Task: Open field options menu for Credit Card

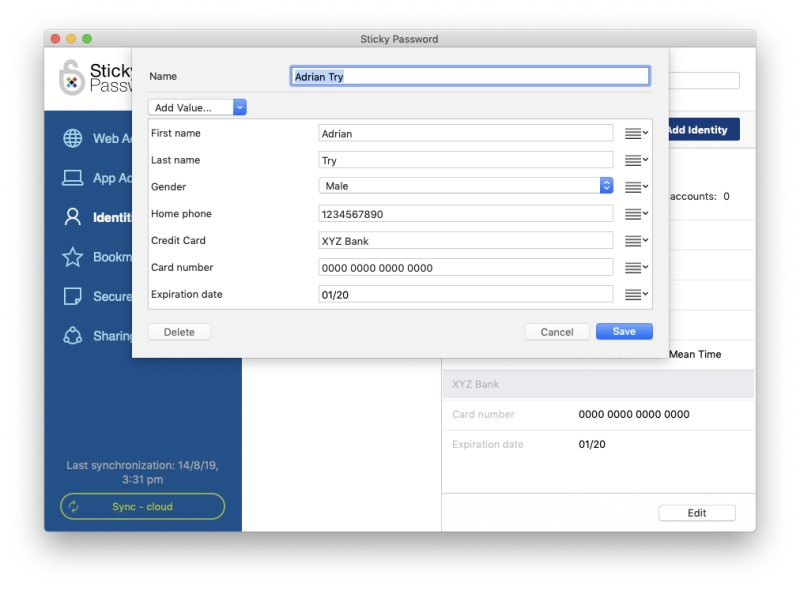Action: [x=636, y=240]
